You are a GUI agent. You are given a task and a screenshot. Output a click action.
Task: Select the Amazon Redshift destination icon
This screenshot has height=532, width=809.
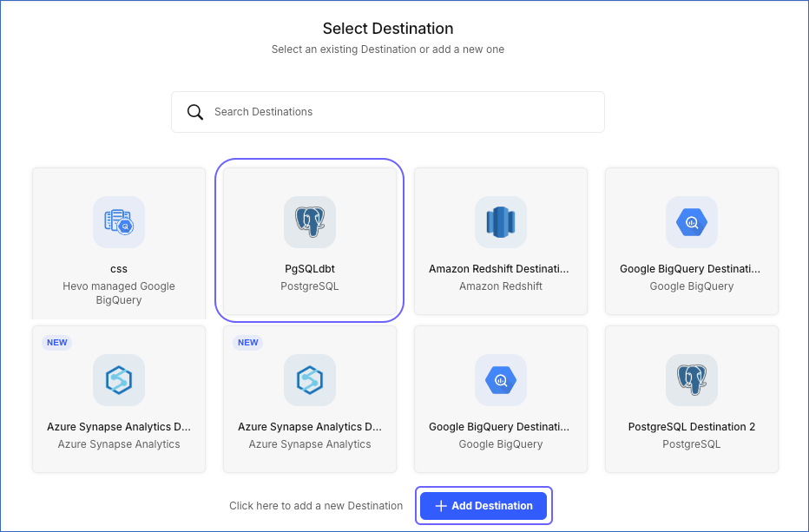click(500, 222)
